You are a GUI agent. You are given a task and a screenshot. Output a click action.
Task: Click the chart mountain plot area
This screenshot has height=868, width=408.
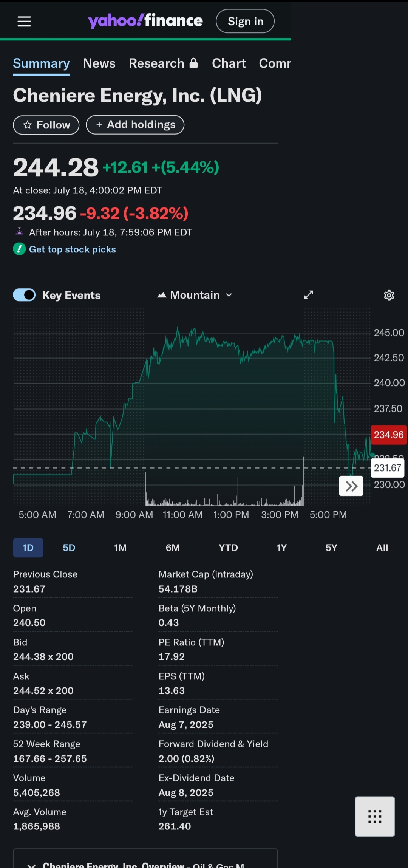point(192,406)
